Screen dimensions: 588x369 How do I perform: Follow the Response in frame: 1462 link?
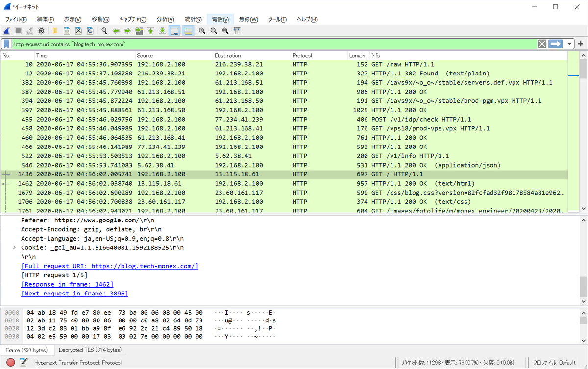pyautogui.click(x=68, y=284)
